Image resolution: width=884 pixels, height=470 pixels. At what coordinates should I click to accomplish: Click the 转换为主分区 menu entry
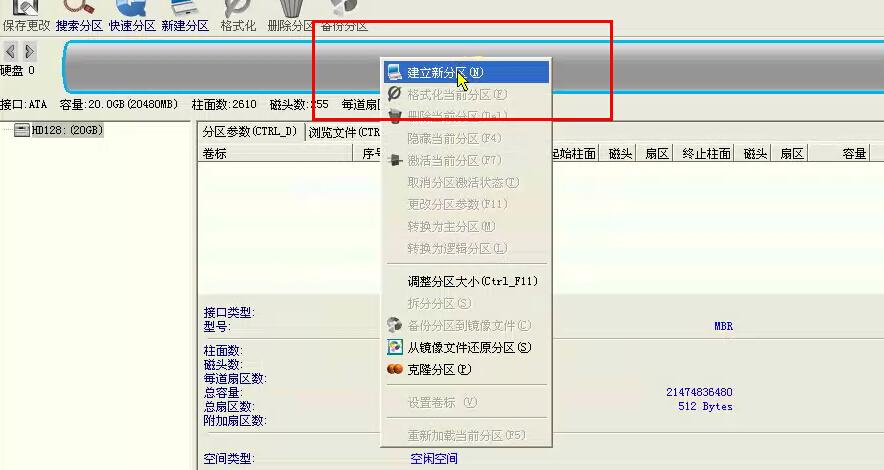click(466, 227)
